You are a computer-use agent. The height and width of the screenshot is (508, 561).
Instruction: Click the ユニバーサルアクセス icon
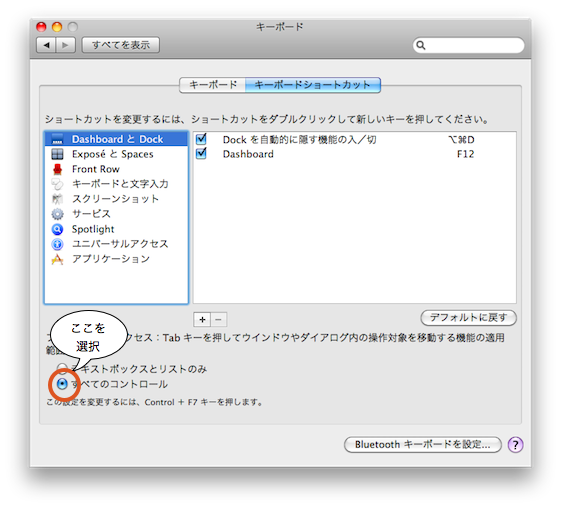point(57,244)
